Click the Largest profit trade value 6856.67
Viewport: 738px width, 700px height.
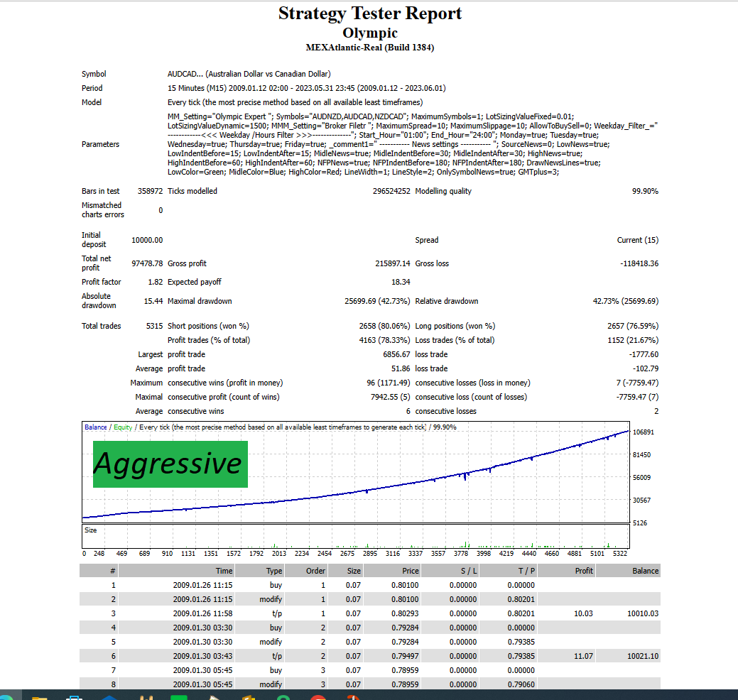coord(396,354)
